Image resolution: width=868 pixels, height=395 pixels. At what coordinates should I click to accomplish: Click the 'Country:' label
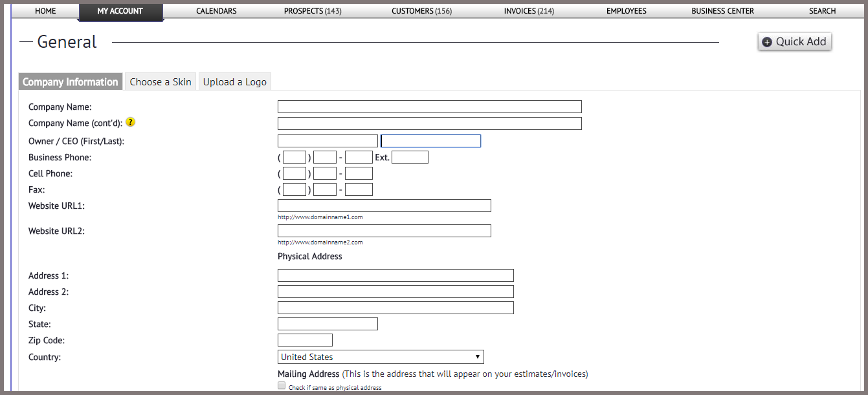click(45, 357)
